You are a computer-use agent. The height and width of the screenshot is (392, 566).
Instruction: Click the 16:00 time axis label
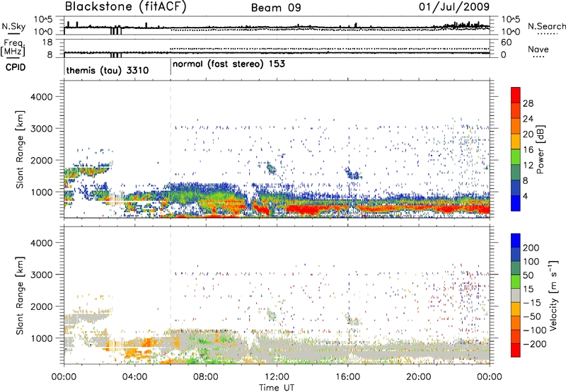click(x=347, y=377)
